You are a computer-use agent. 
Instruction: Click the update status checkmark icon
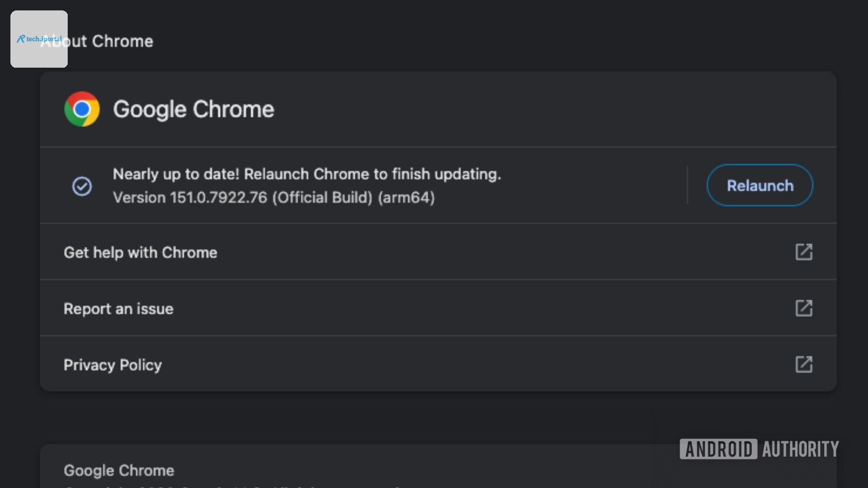[x=82, y=186]
